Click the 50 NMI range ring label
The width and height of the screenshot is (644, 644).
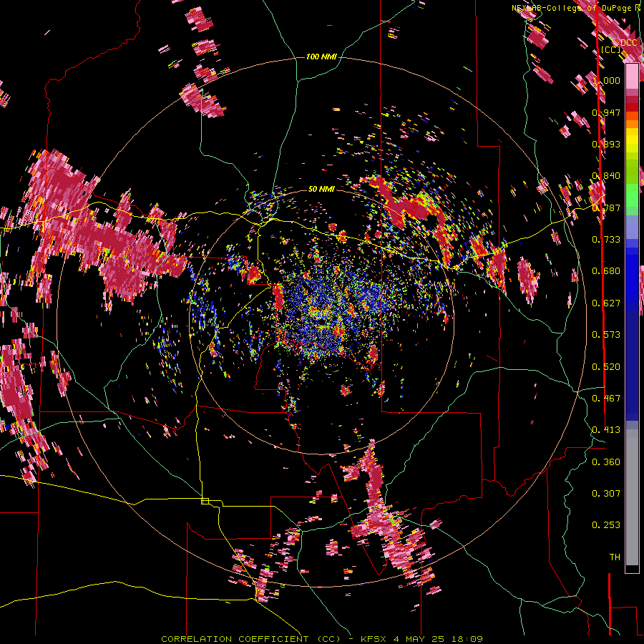click(x=321, y=189)
